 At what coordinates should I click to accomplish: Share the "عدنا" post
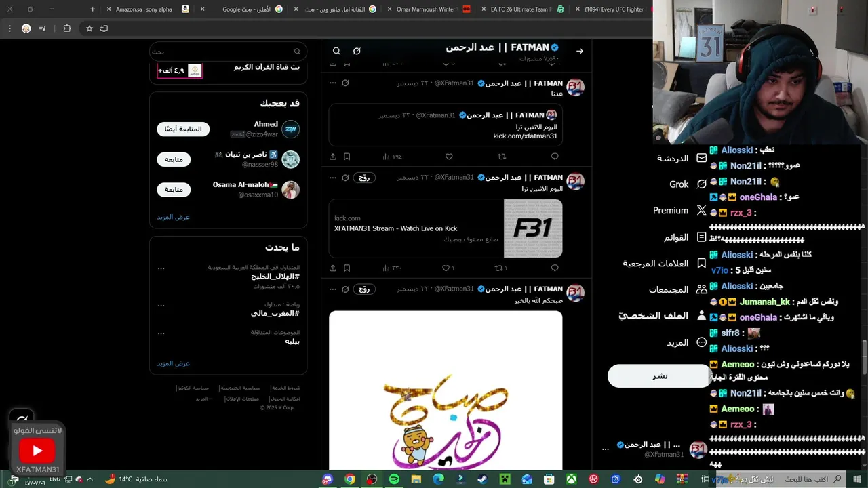pos(333,157)
